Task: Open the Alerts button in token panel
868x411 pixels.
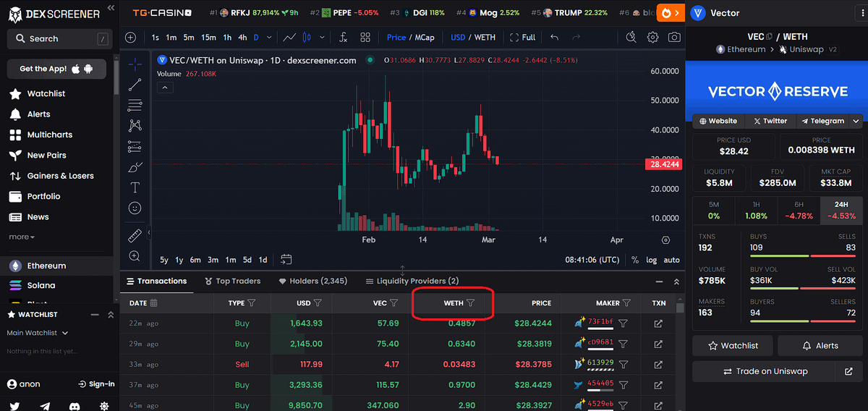Action: 820,346
